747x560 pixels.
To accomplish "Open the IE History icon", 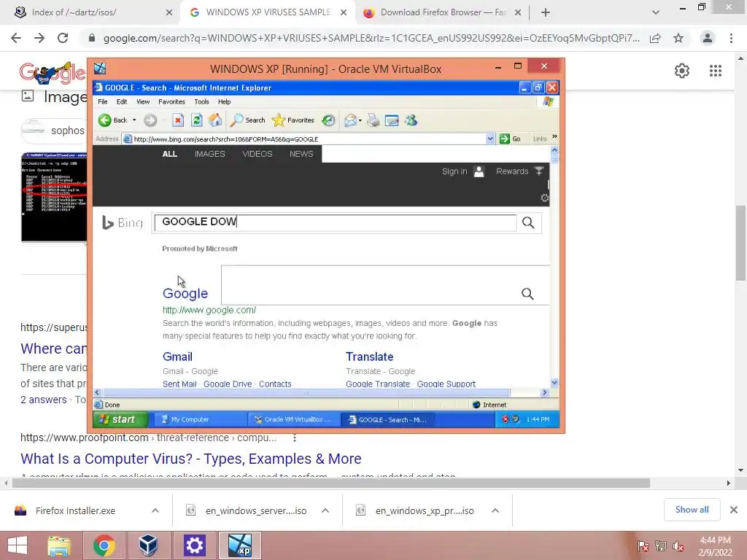I will (x=328, y=120).
